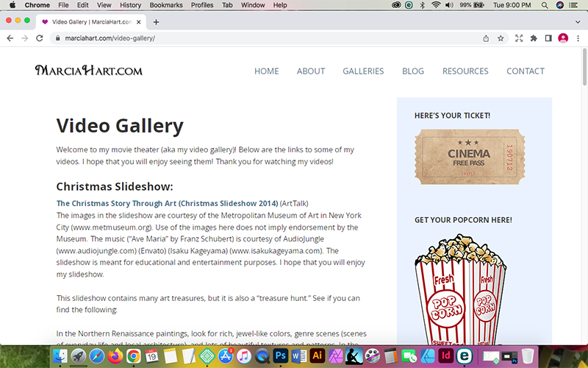Click the CONTACT navigation link
The image size is (588, 368).
526,71
